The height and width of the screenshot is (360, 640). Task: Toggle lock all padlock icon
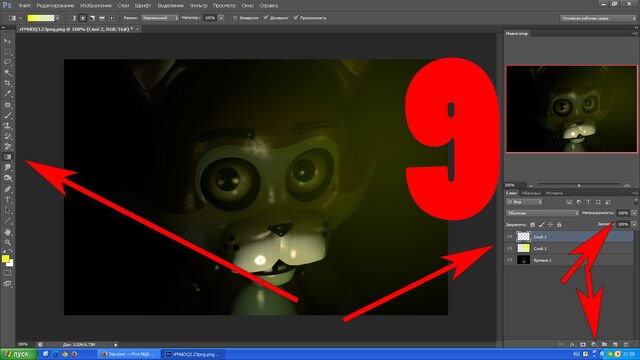(559, 224)
